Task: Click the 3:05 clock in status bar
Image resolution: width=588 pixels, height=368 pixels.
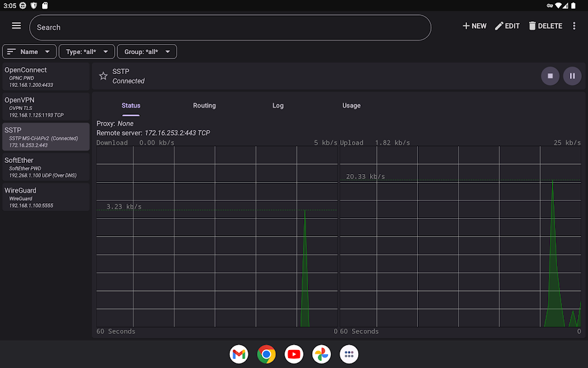Action: tap(10, 6)
